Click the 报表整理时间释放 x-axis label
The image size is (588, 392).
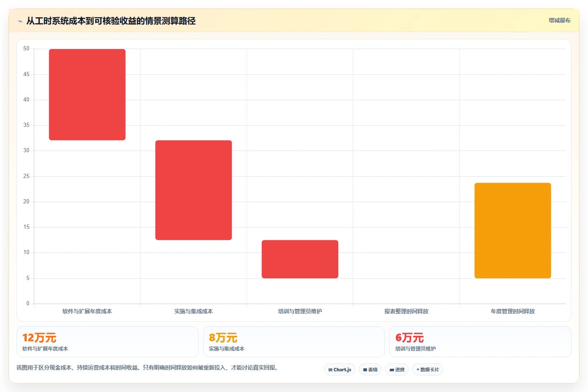coord(406,311)
